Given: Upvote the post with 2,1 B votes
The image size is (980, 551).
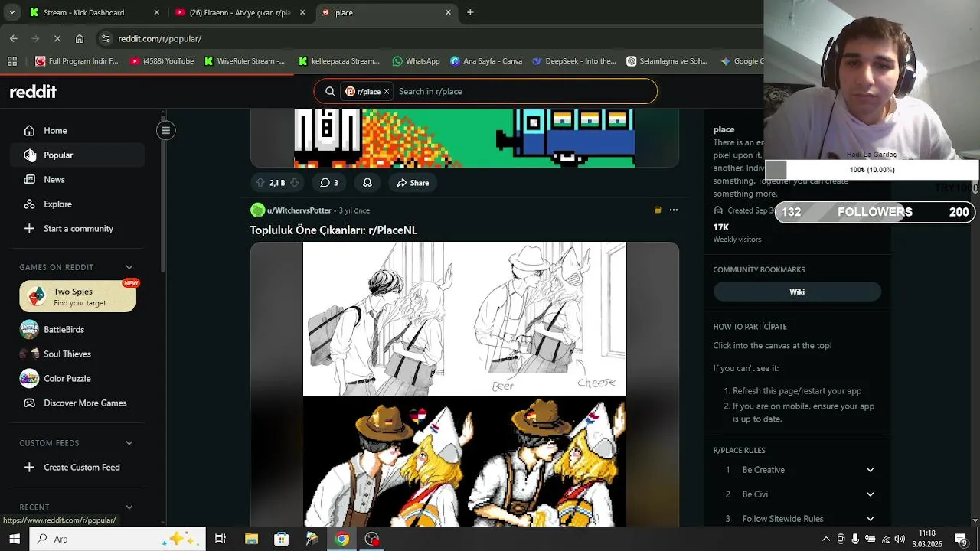Looking at the screenshot, I should [x=260, y=183].
